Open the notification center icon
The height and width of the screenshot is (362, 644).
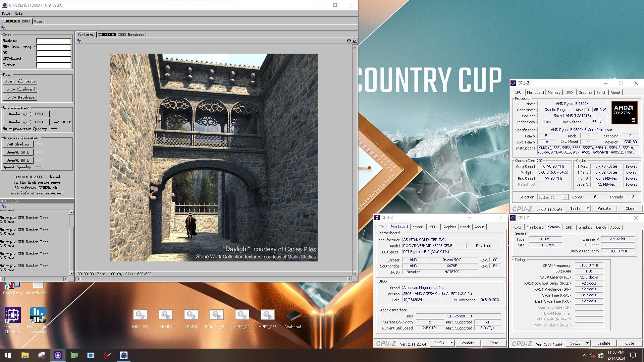[633, 355]
